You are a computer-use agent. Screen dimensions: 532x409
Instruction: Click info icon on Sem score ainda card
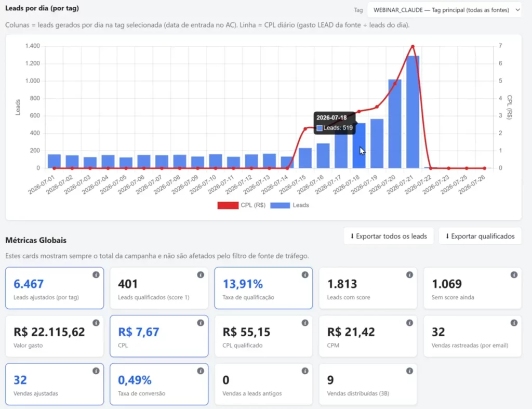pos(514,274)
